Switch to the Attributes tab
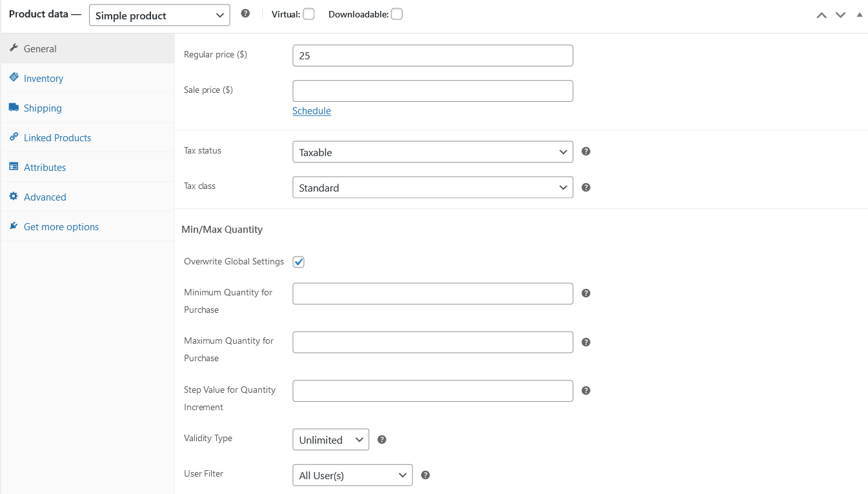The height and width of the screenshot is (494, 868). click(x=44, y=167)
